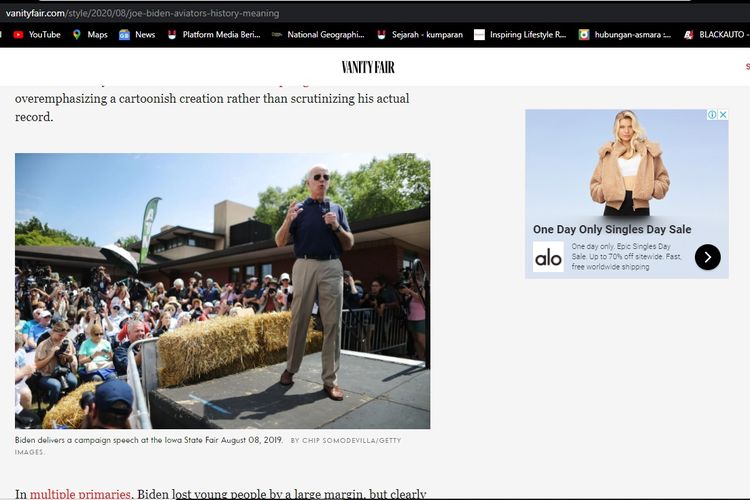750x500 pixels.
Task: Click the Biden Iowa State Fair photo
Action: pyautogui.click(x=222, y=290)
